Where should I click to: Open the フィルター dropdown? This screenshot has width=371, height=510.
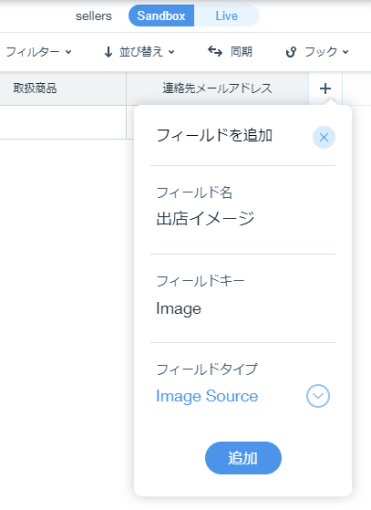(38, 52)
